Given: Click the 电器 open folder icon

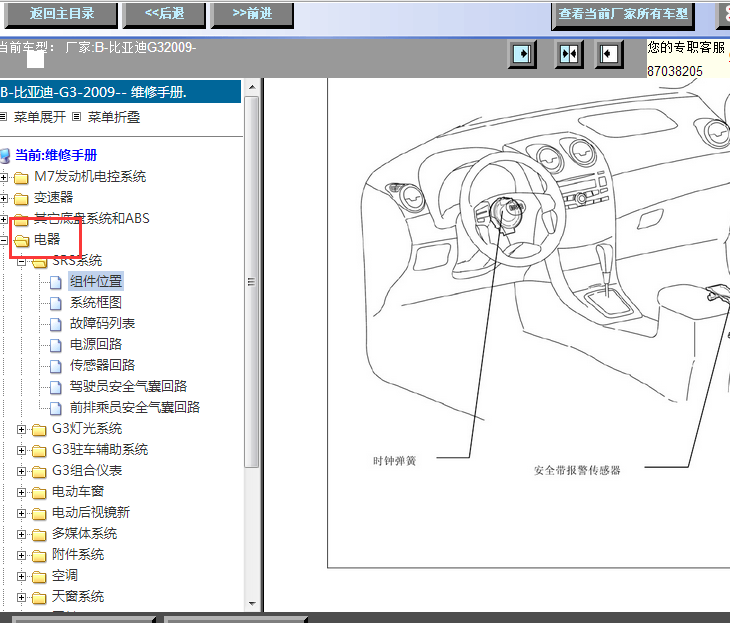Looking at the screenshot, I should coord(21,241).
